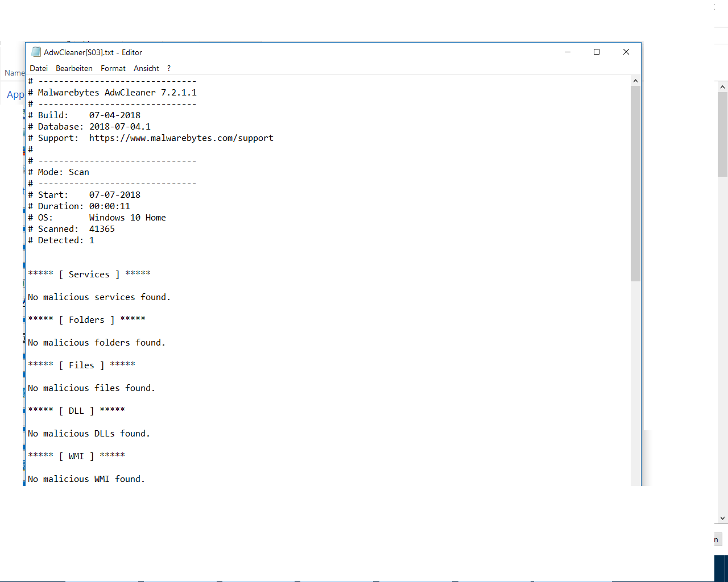
Task: Click the 'Scanned: 41365' line
Action: [x=71, y=228]
